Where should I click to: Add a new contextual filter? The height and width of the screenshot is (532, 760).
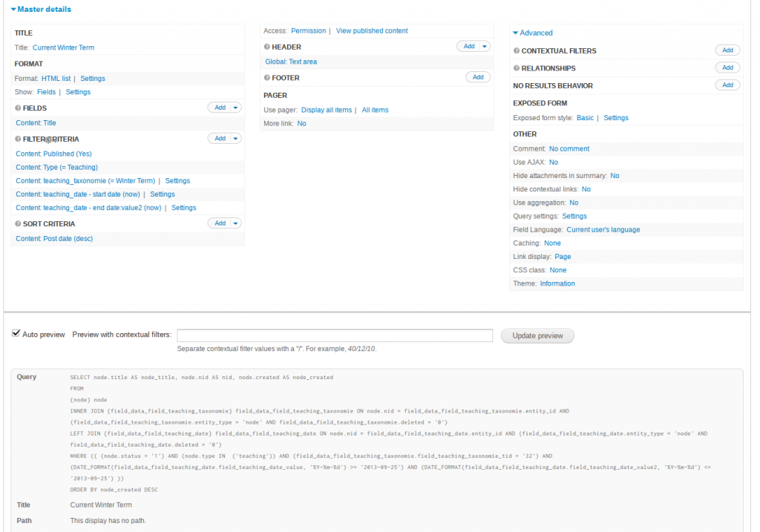point(727,50)
